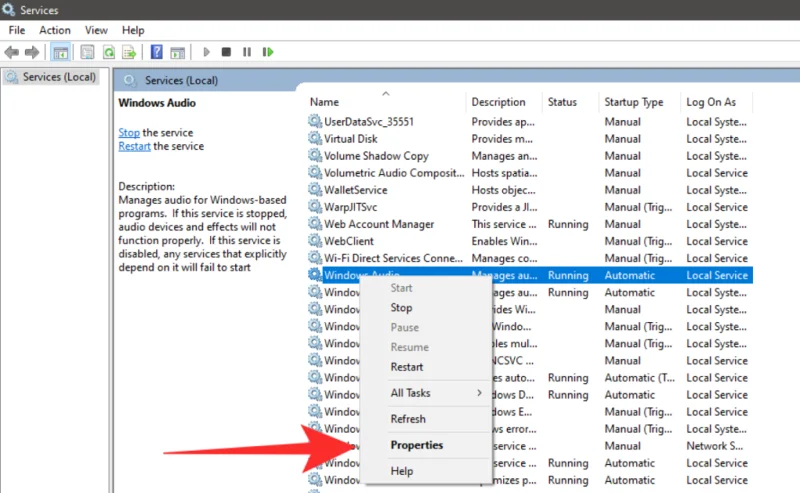The image size is (800, 493).
Task: Click the Export List toolbar icon
Action: click(x=128, y=52)
